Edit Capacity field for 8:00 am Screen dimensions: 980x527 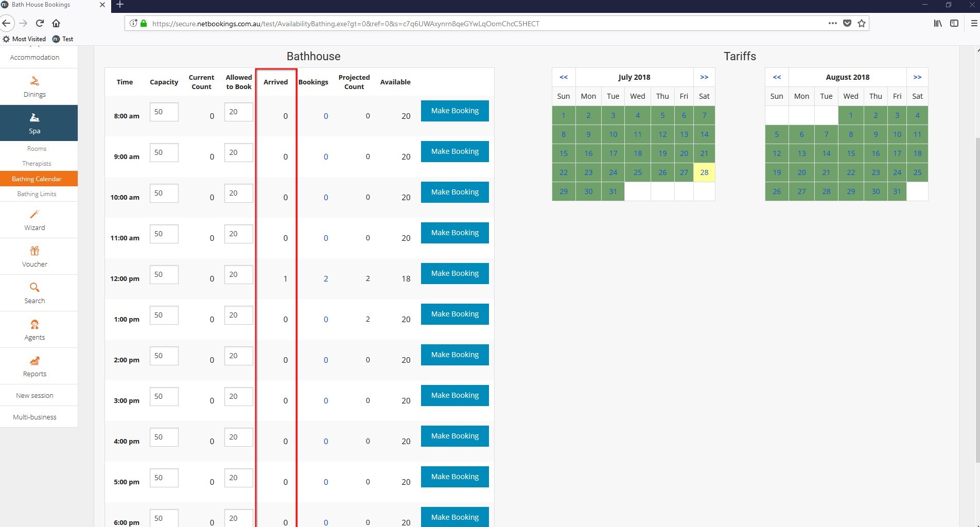pos(164,112)
